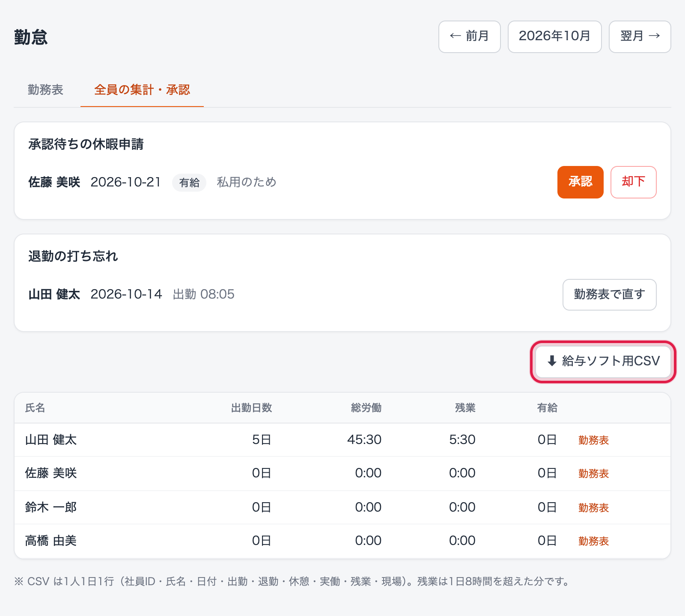Screen dimensions: 685x616
Task: Switch to the 勤務表 tab
Action: pos(45,90)
